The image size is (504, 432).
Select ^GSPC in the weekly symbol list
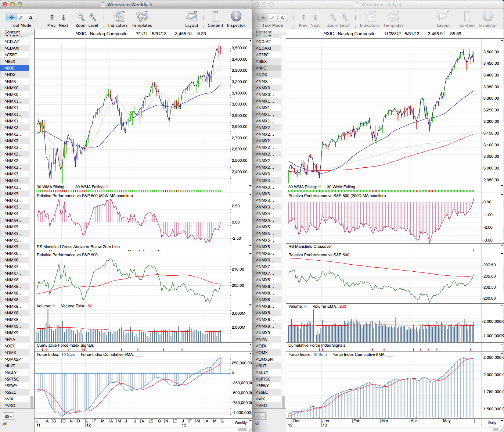click(11, 55)
